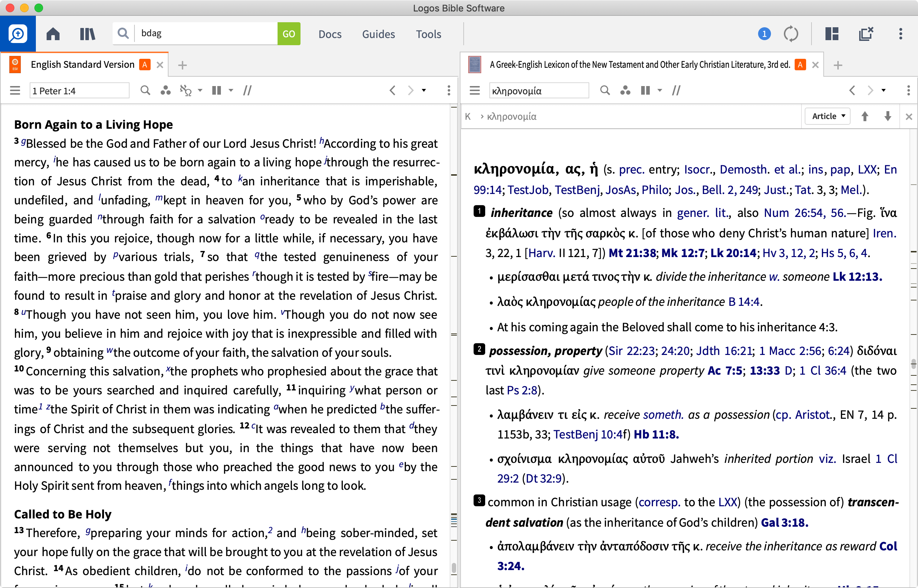This screenshot has width=918, height=588.
Task: Switch to English Standard Version tab
Action: [x=82, y=65]
